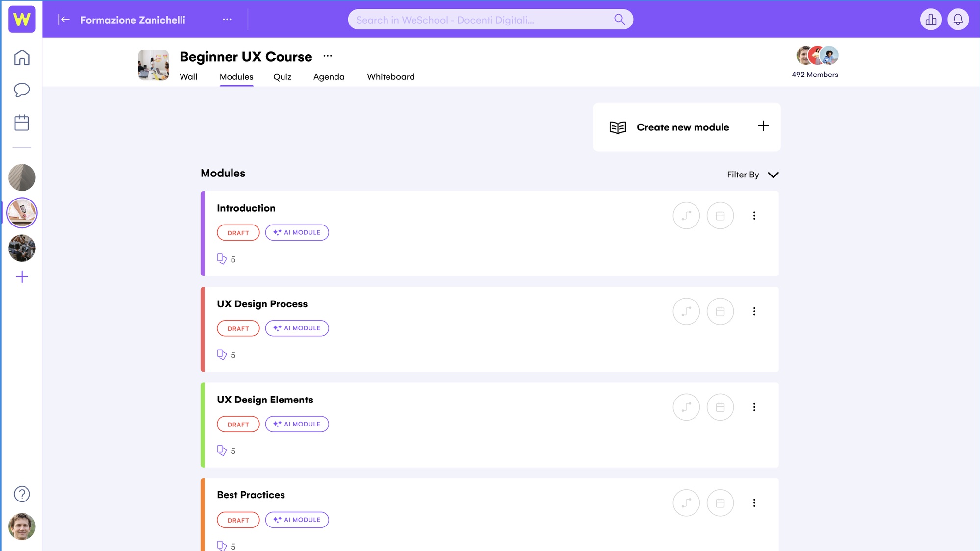
Task: Click elements count icon on UX Design Elements
Action: click(x=222, y=450)
